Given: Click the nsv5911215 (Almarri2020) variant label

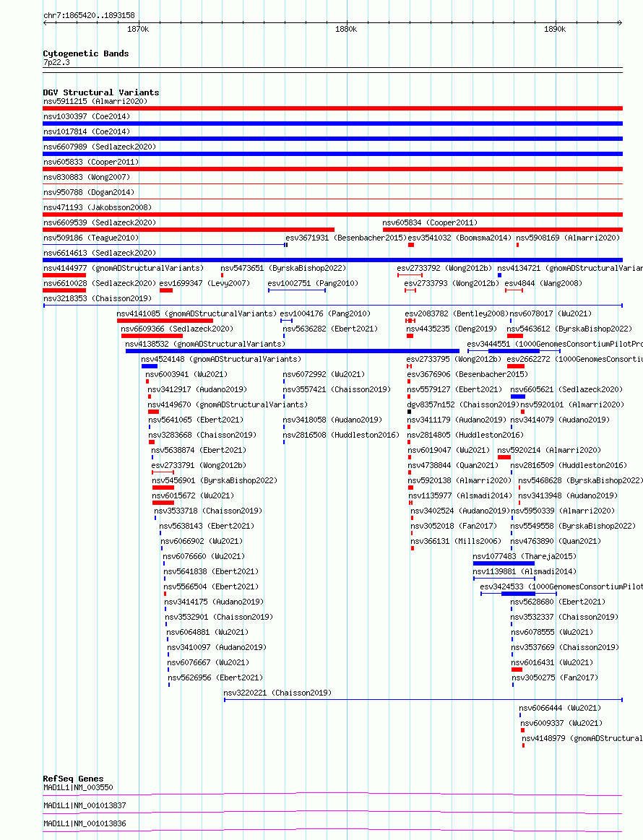Looking at the screenshot, I should (95, 101).
